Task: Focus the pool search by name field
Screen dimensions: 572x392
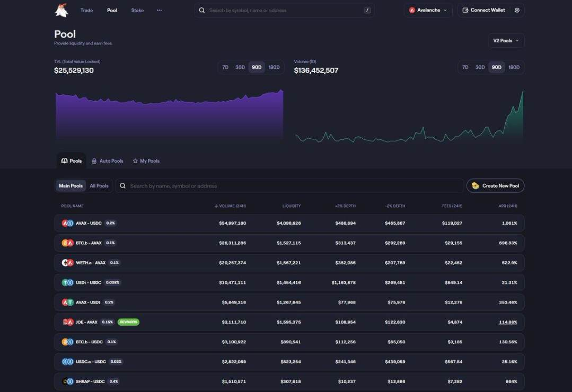Action: tap(290, 185)
